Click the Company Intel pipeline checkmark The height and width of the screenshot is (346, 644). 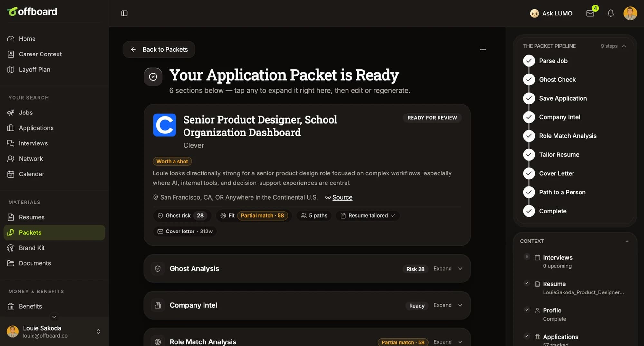(529, 117)
